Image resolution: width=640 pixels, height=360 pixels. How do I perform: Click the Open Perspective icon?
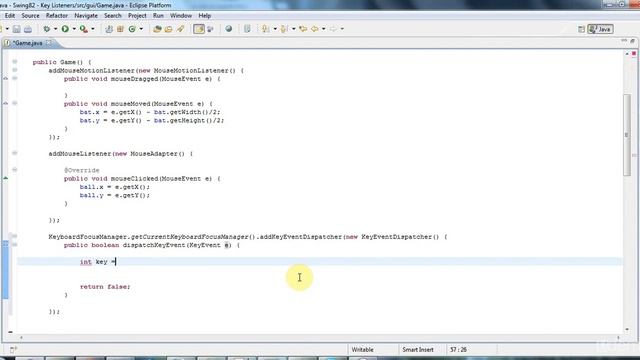click(x=582, y=29)
